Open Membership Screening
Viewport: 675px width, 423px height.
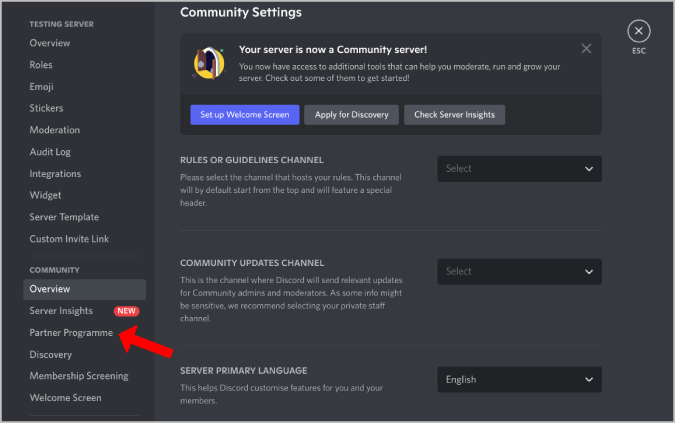[x=79, y=376]
